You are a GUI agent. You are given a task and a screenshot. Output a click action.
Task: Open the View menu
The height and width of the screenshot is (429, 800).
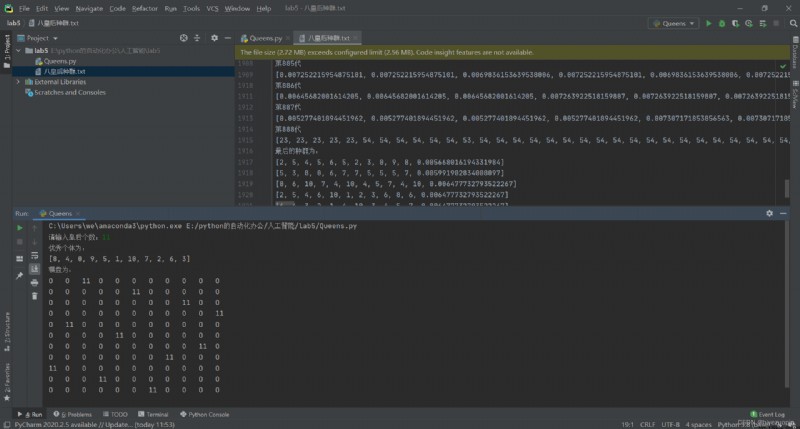(x=61, y=9)
